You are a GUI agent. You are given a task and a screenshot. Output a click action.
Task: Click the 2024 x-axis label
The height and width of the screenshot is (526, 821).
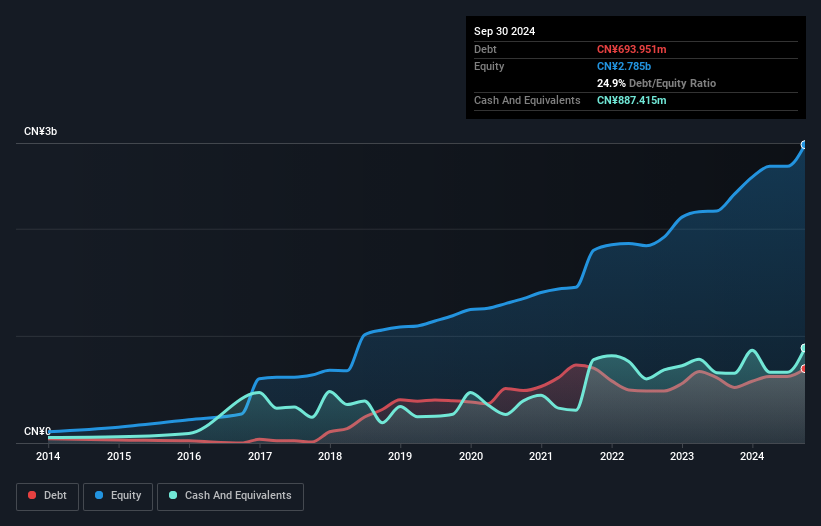tap(752, 456)
